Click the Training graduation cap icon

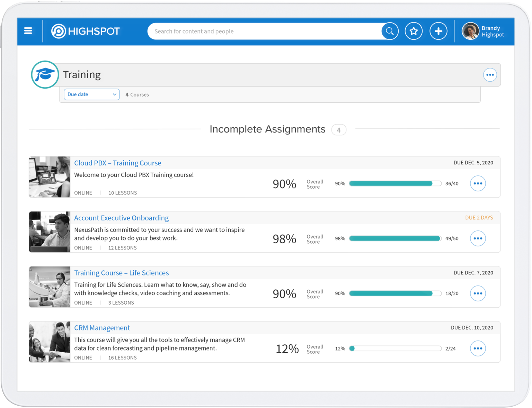tap(45, 74)
